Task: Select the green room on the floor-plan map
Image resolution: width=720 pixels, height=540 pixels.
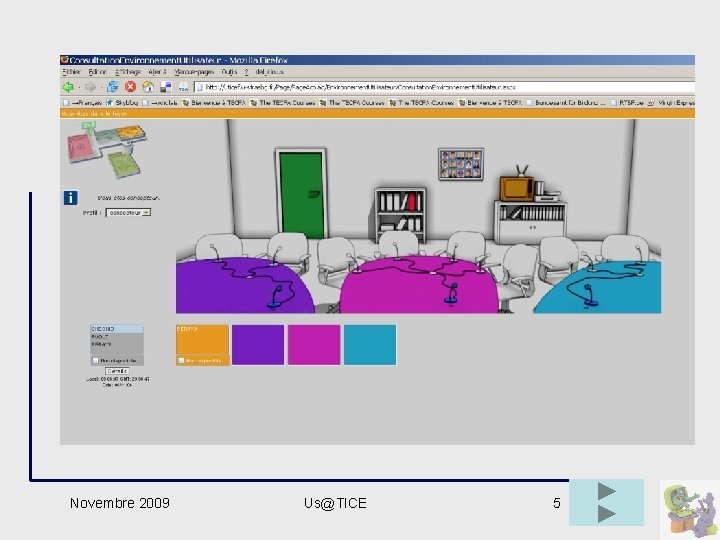Action: 122,164
